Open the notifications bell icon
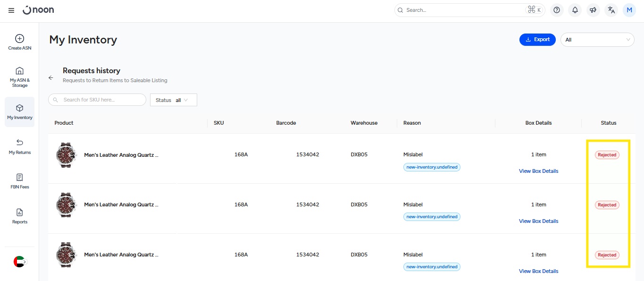The image size is (644, 281). (575, 10)
